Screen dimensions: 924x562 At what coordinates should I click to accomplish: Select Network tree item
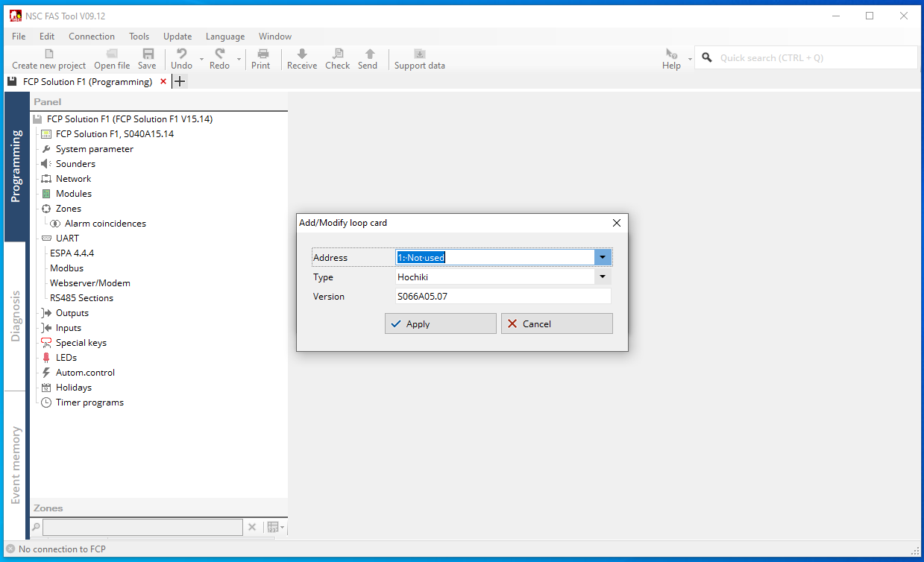(x=73, y=178)
